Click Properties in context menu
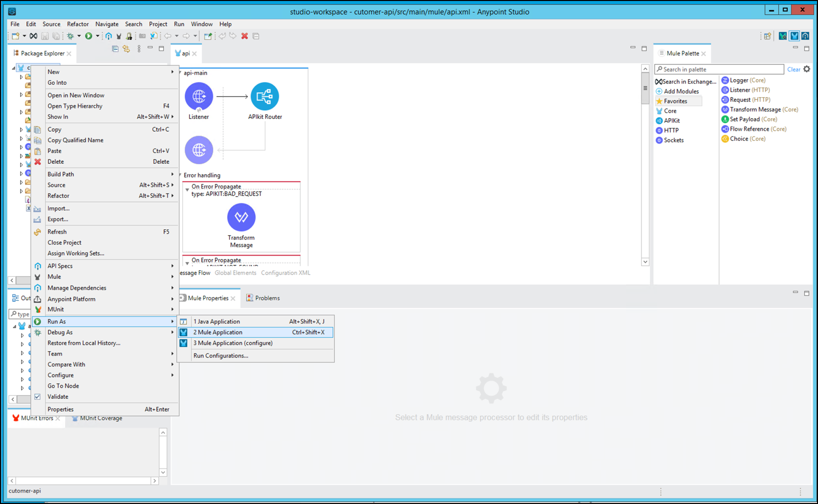Image resolution: width=818 pixels, height=504 pixels. [105, 409]
